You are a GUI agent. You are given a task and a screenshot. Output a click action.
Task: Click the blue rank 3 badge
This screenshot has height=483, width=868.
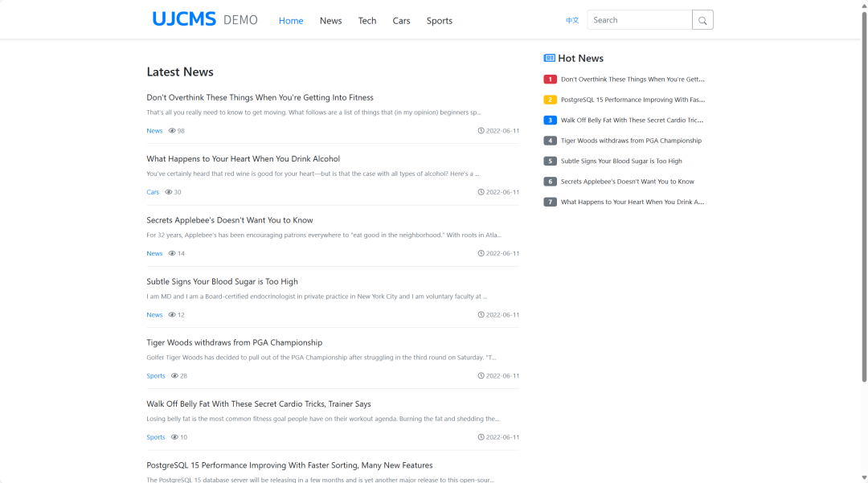click(550, 120)
